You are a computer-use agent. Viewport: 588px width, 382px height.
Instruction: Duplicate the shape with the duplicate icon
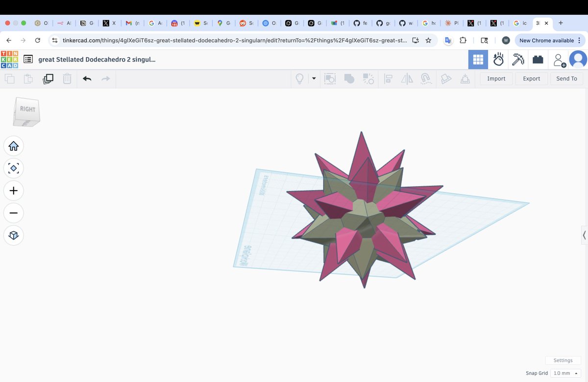[48, 78]
